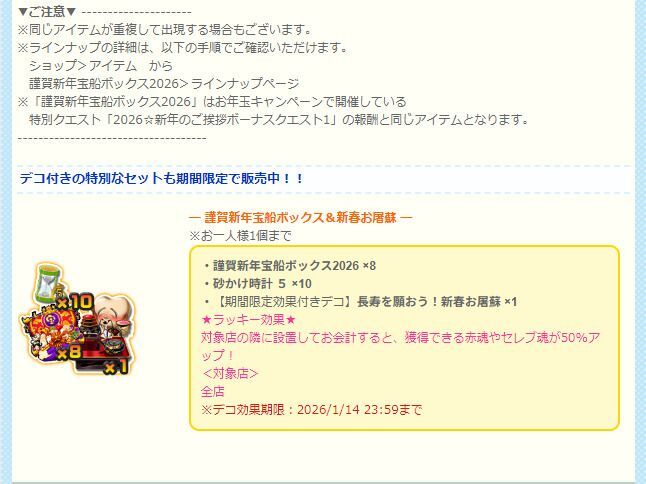
Task: Click the ×1 quantity badge on tray
Action: (x=116, y=366)
